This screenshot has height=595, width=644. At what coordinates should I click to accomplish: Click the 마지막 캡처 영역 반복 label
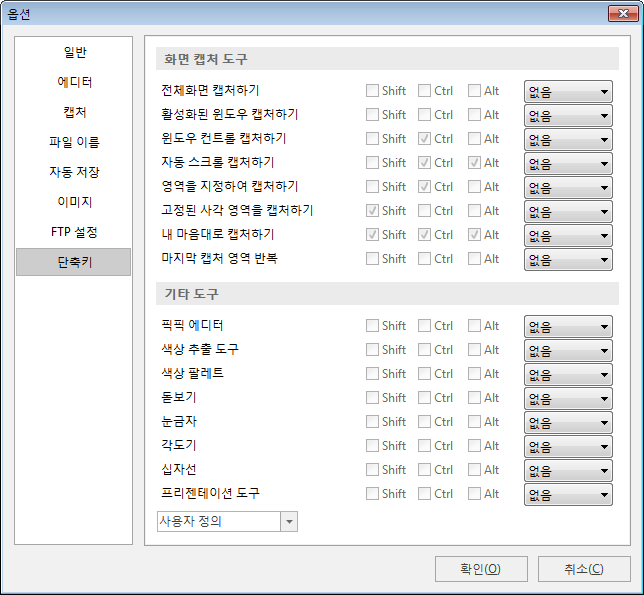pos(219,258)
